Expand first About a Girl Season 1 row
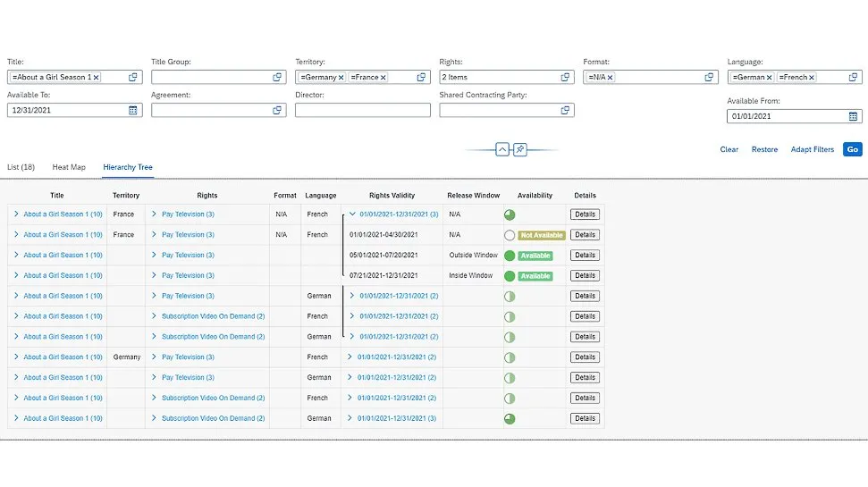The height and width of the screenshot is (487, 868). pos(16,214)
